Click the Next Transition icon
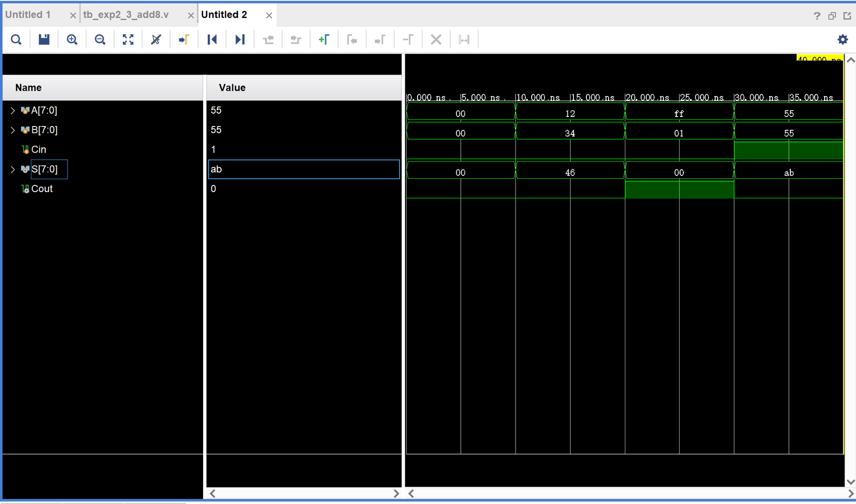The width and height of the screenshot is (856, 504). pyautogui.click(x=296, y=39)
